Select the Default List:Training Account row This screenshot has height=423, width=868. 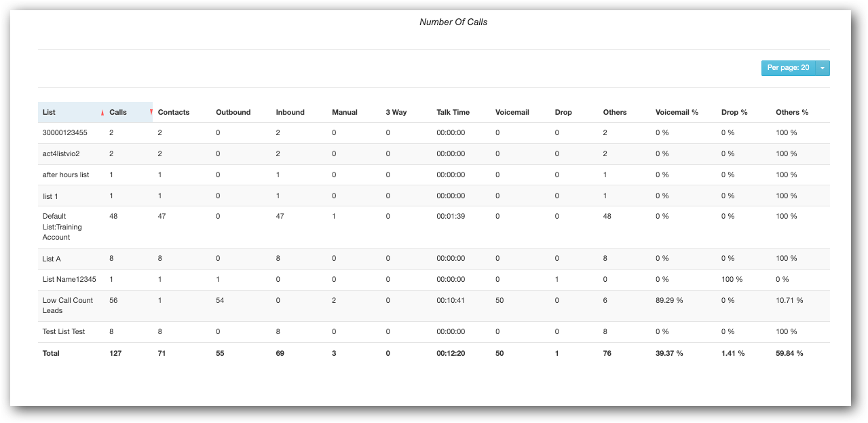pyautogui.click(x=62, y=226)
